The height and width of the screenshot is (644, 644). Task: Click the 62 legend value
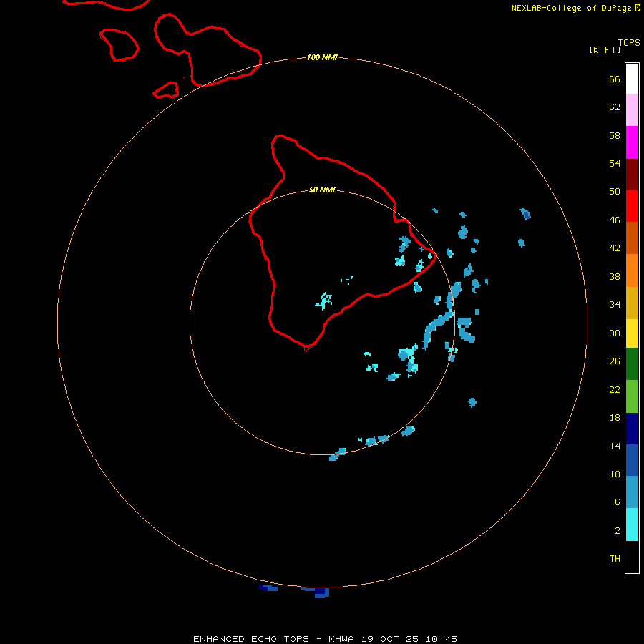pos(615,107)
